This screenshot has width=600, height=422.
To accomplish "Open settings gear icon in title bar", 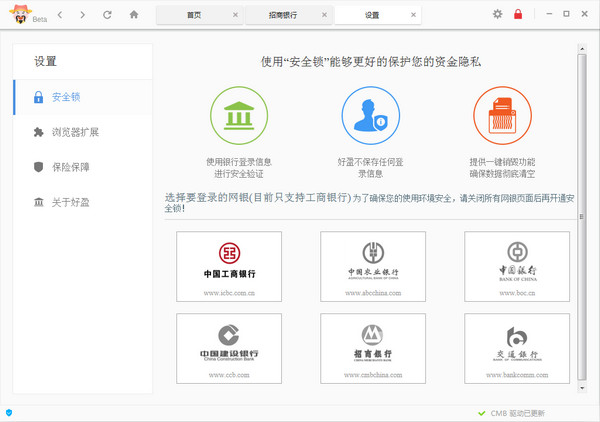I will point(498,14).
